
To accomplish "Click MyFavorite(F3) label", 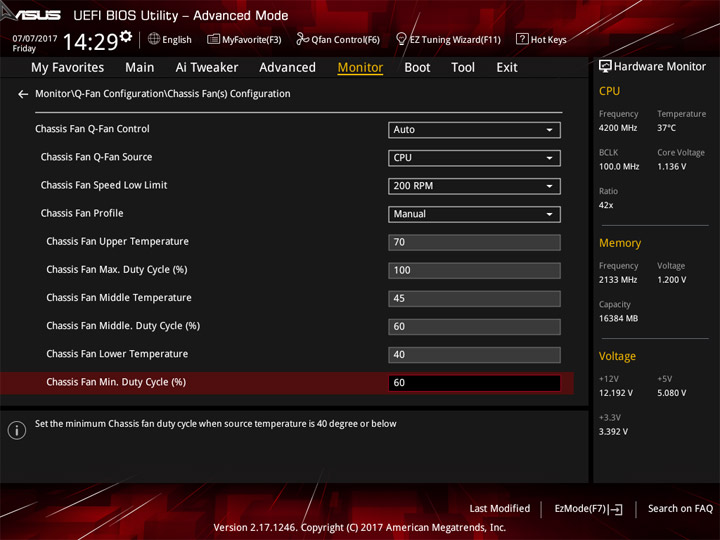I will (252, 40).
